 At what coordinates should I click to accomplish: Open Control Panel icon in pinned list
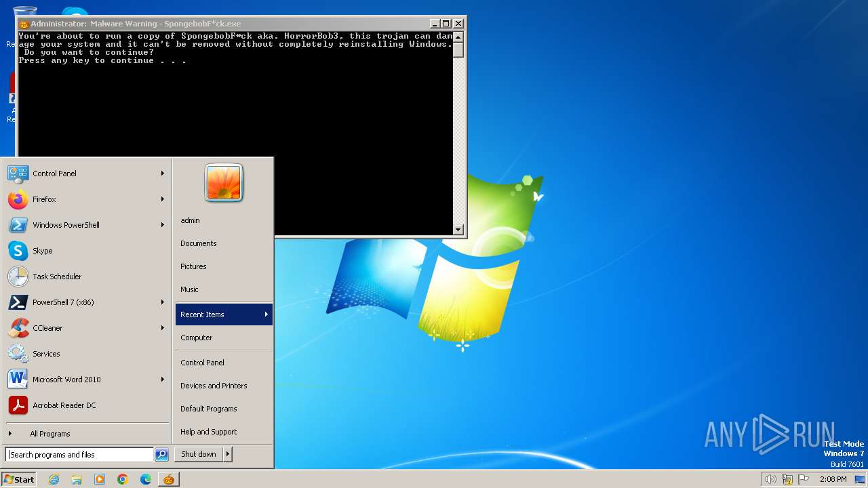(x=18, y=174)
